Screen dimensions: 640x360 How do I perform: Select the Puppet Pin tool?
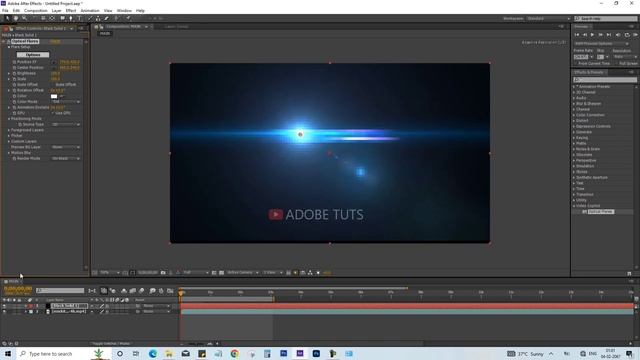(128, 18)
